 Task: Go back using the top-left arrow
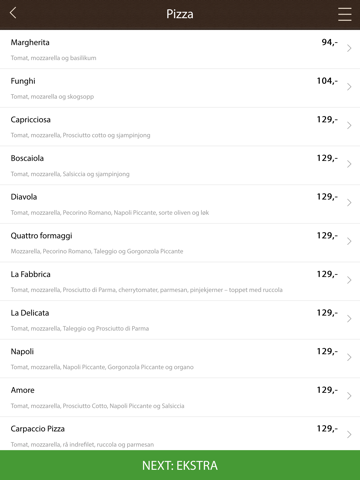[13, 13]
